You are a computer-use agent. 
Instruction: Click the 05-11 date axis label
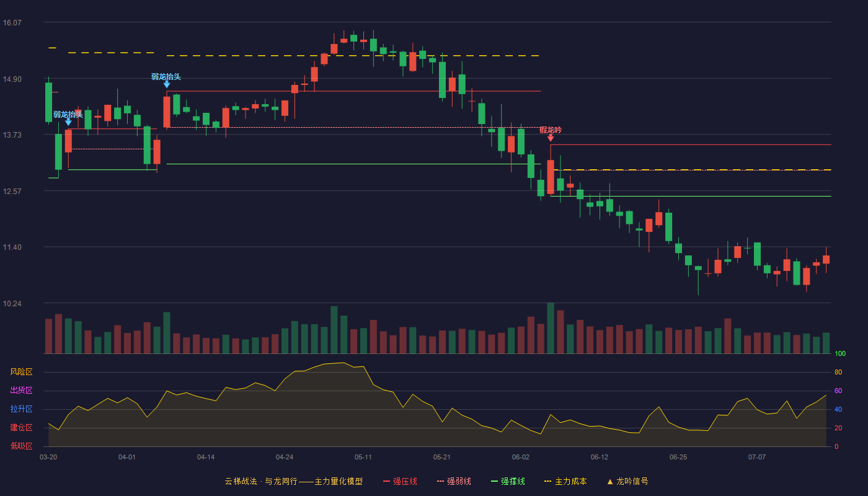[x=363, y=457]
